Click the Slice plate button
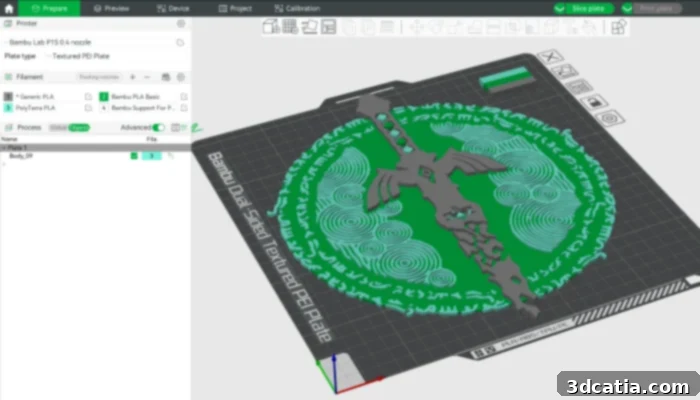This screenshot has width=700, height=400. [x=588, y=8]
